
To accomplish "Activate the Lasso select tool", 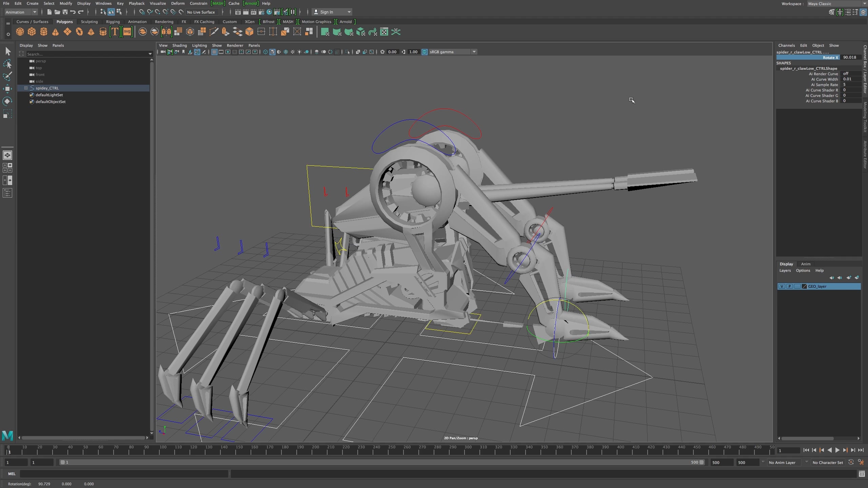I will click(x=7, y=64).
